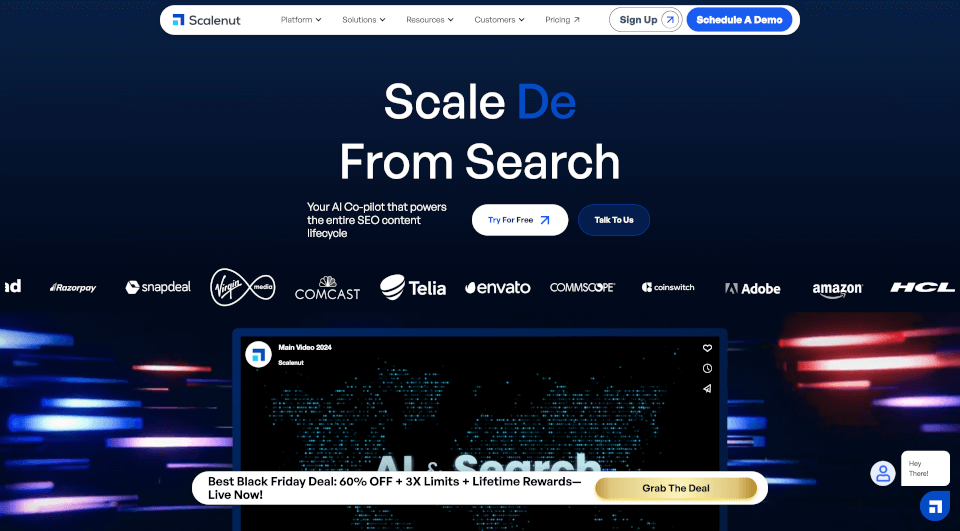
Task: Expand the Platform dropdown menu
Action: tap(301, 20)
